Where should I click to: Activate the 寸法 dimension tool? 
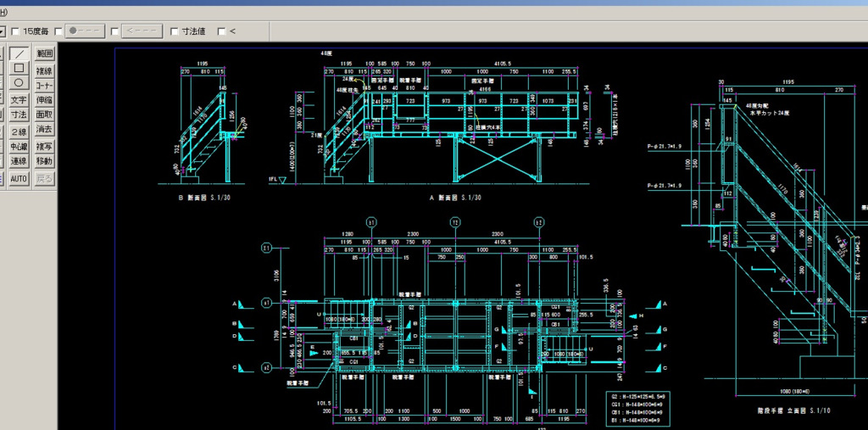pyautogui.click(x=19, y=114)
